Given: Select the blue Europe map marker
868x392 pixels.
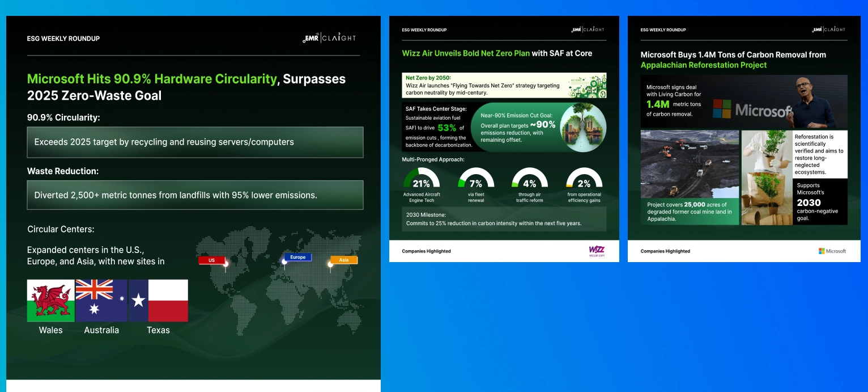Looking at the screenshot, I should click(x=297, y=258).
